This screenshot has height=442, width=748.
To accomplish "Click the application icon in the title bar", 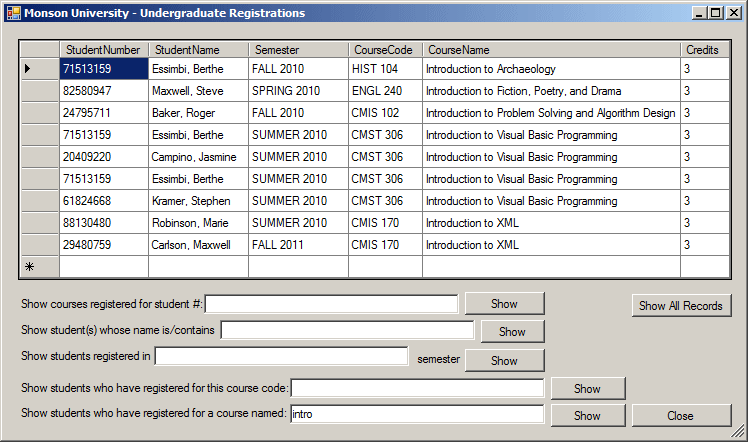I will 14,13.
